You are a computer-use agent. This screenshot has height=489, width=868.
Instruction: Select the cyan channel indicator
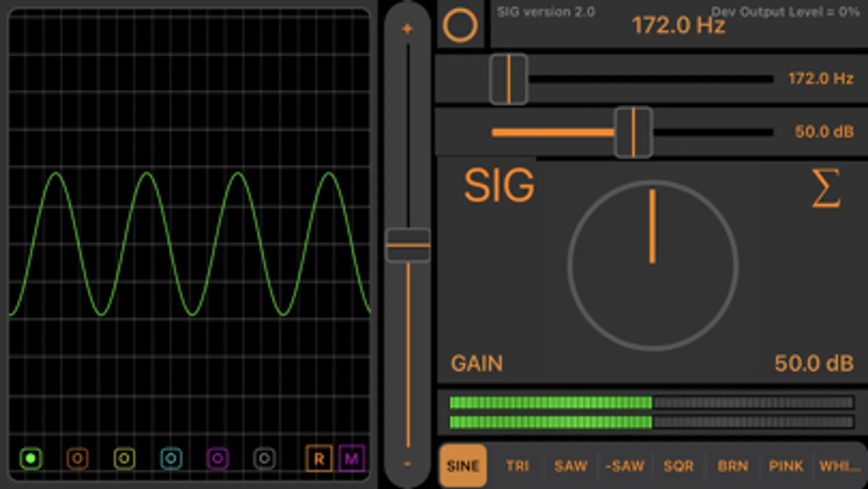[171, 459]
